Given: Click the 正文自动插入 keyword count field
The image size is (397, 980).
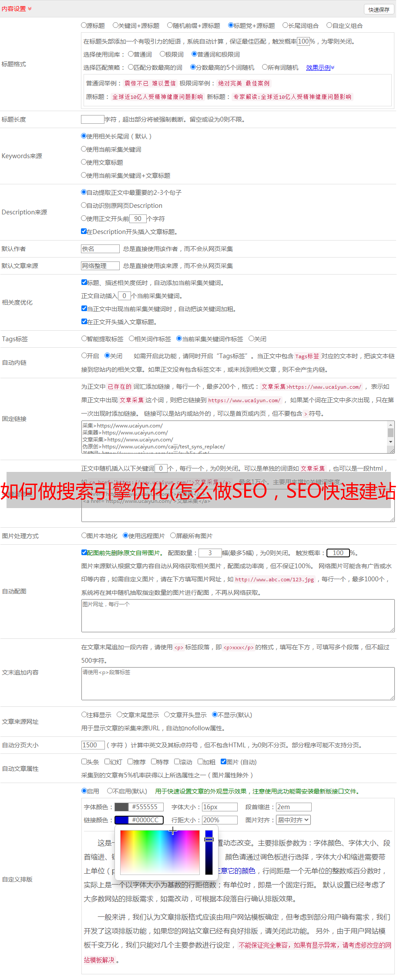Looking at the screenshot, I should click(124, 296).
